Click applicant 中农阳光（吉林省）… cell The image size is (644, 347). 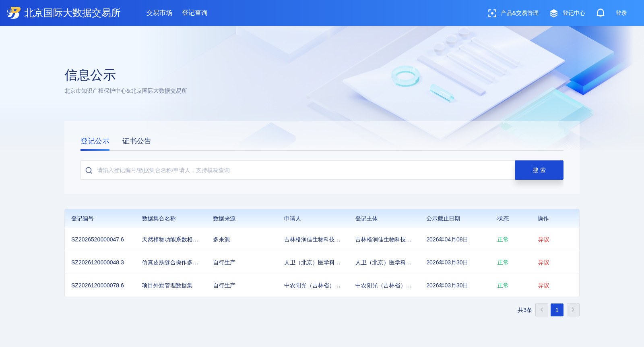pyautogui.click(x=312, y=285)
